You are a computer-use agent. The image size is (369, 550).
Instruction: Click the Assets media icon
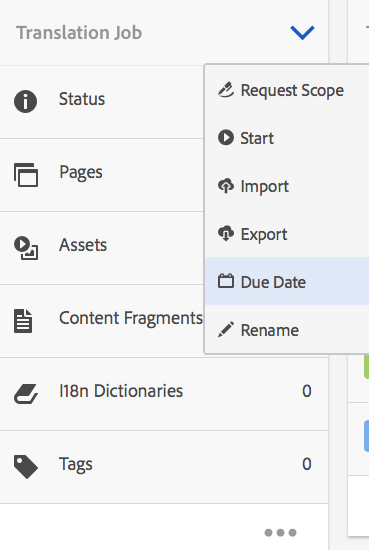[26, 248]
